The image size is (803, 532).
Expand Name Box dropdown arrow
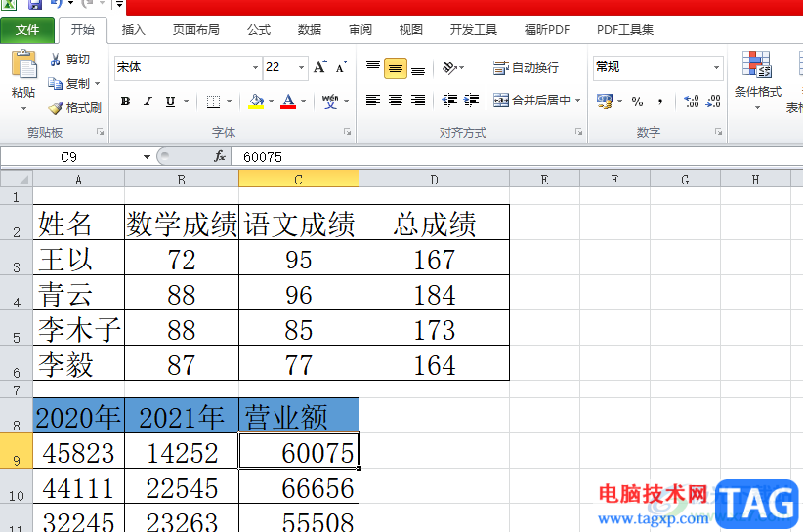[x=147, y=157]
